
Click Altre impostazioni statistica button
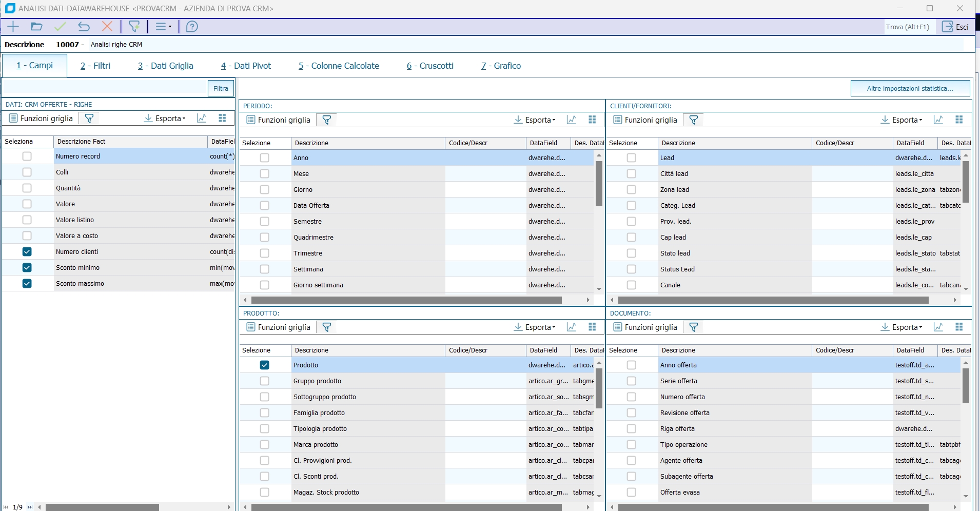click(910, 88)
